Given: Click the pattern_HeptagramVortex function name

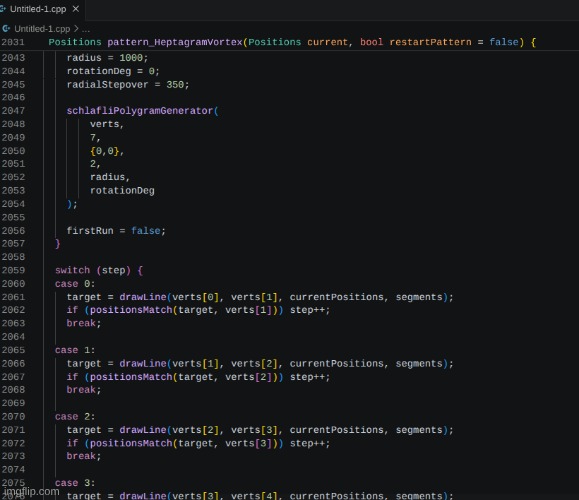Looking at the screenshot, I should pyautogui.click(x=175, y=42).
